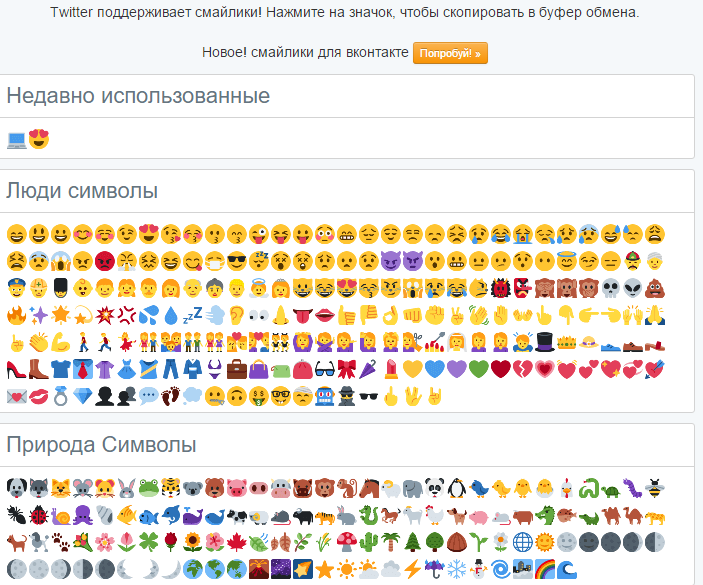This screenshot has height=585, width=703.
Task: Copy the smiling face with sunglasses emoji
Action: tap(236, 261)
